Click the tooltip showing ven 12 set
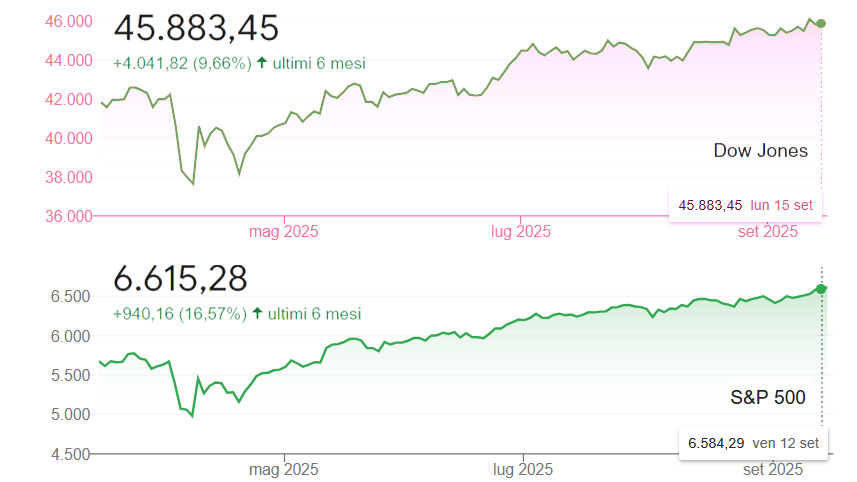Screen dimensions: 857x482 (x=753, y=442)
